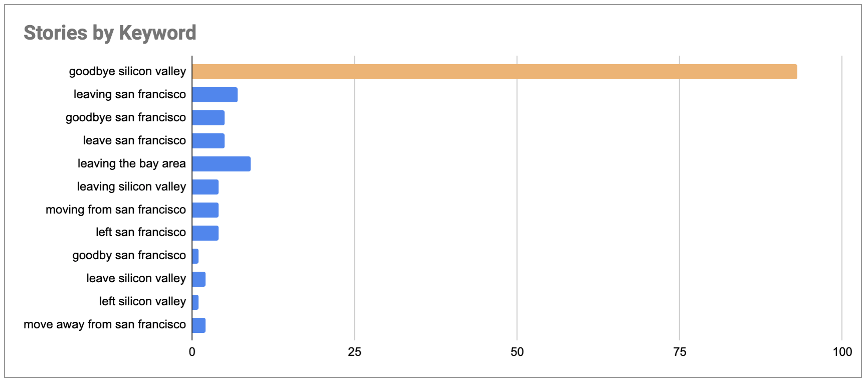The height and width of the screenshot is (384, 868).
Task: Select the move away from san francisco bar
Action: 199,325
